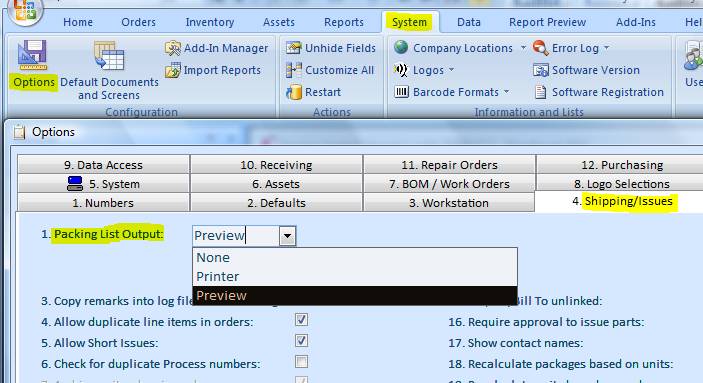This screenshot has height=383, width=703.
Task: Open the Data ribbon tab
Action: (469, 22)
